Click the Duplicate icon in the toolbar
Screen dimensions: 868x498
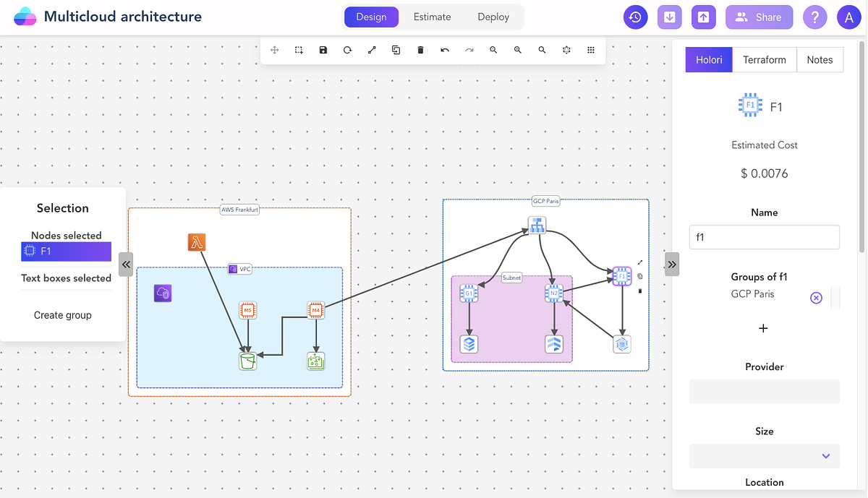click(x=396, y=50)
